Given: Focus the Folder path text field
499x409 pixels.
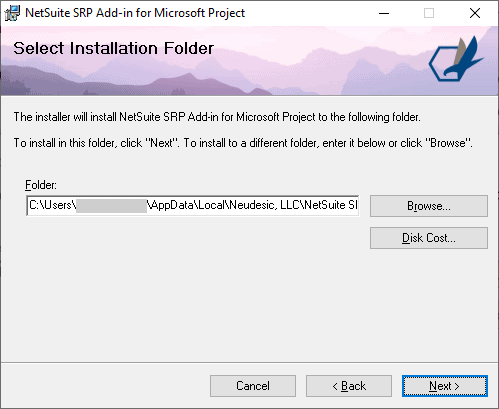Looking at the screenshot, I should coord(193,206).
